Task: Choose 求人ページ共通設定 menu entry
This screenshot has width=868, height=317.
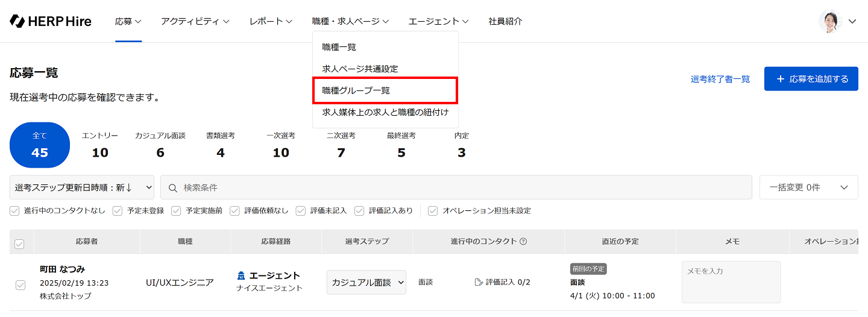Action: (360, 69)
